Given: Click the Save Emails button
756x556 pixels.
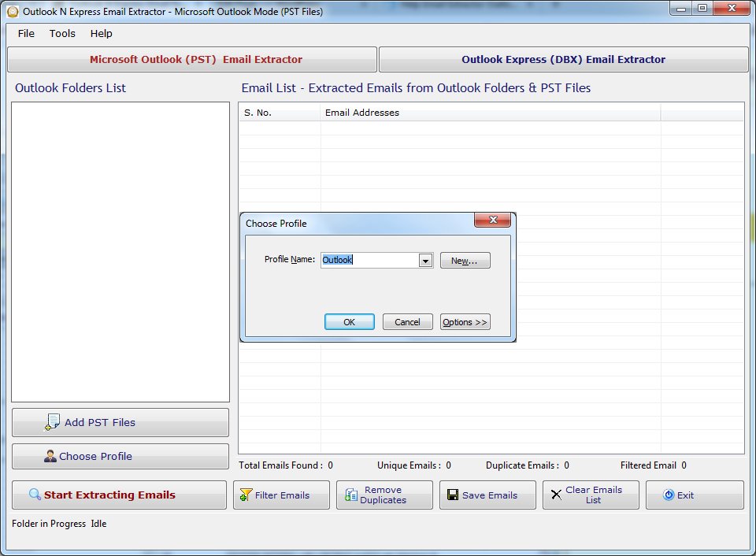Looking at the screenshot, I should 487,495.
